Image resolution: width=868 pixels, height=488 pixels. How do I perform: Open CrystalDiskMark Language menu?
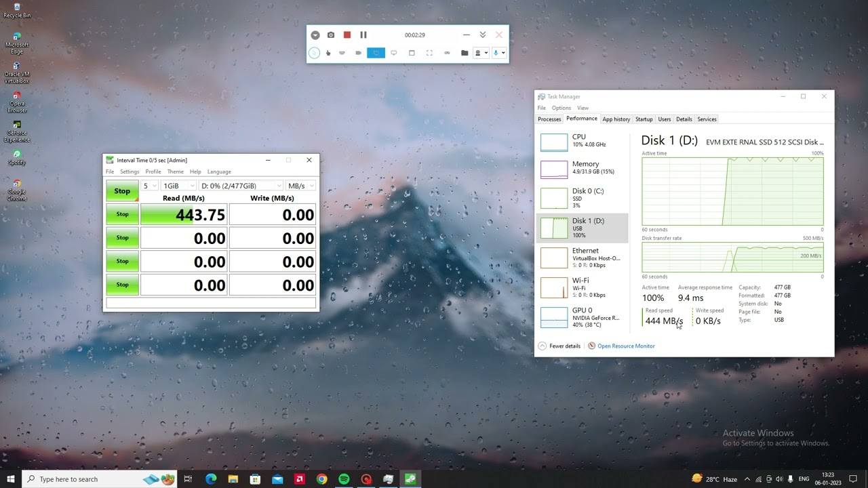pos(219,171)
